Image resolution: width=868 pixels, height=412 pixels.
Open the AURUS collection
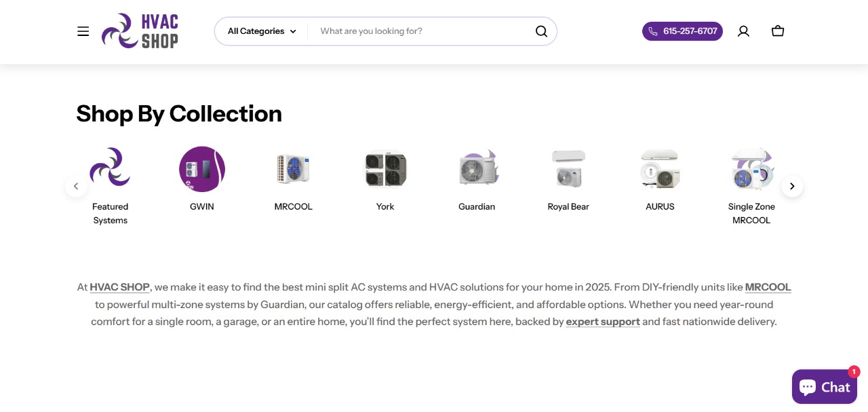point(660,169)
